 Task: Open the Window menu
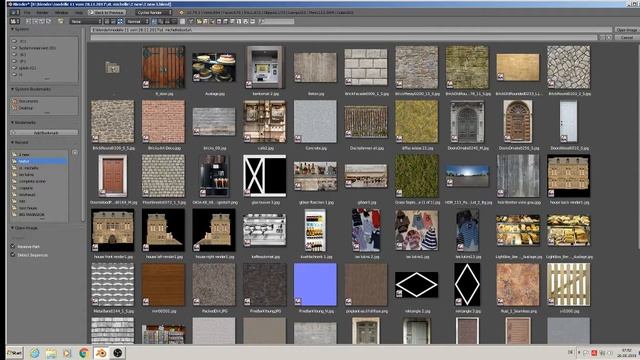click(x=61, y=13)
